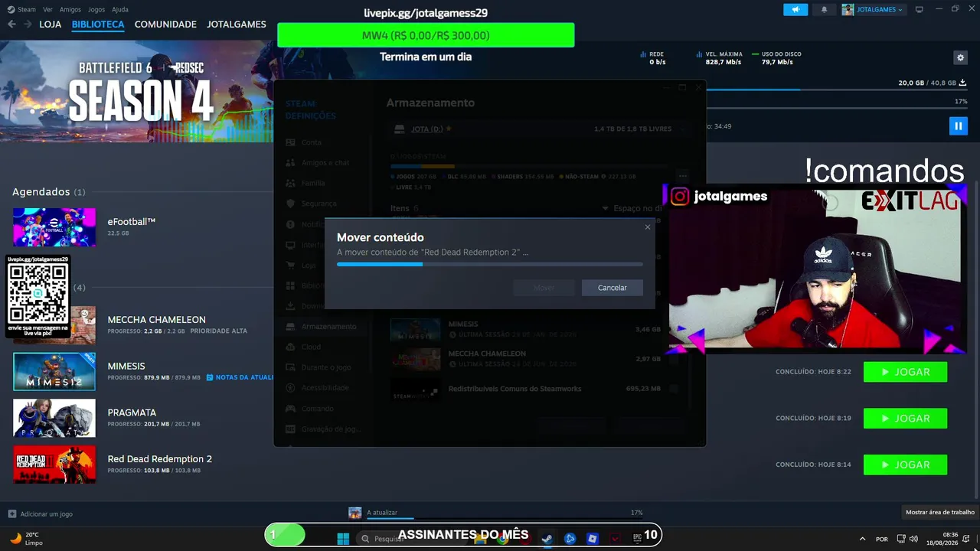The image size is (980, 551).
Task: Open the Steam taskbar icon
Action: click(547, 539)
